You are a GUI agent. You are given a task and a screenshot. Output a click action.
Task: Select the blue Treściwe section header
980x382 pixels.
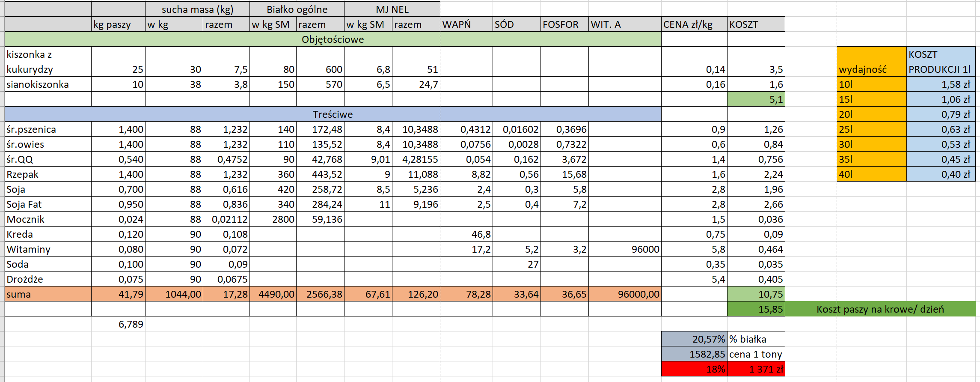pyautogui.click(x=333, y=114)
